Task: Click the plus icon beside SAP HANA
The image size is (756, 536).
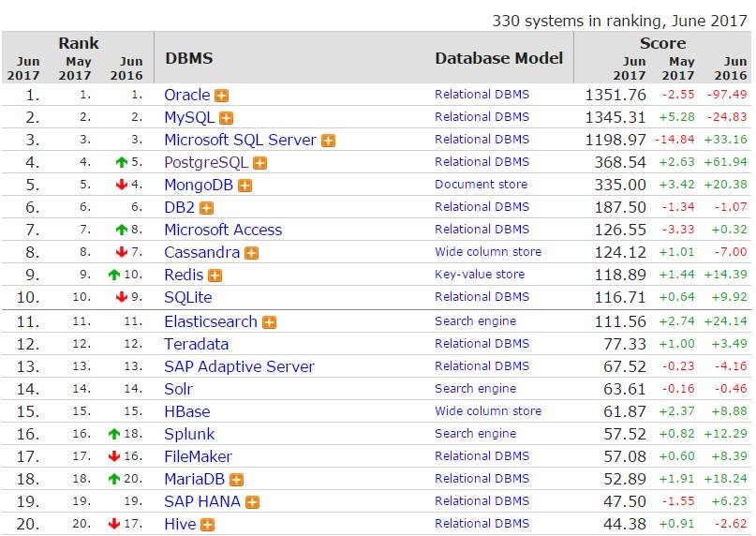Action: (x=252, y=502)
